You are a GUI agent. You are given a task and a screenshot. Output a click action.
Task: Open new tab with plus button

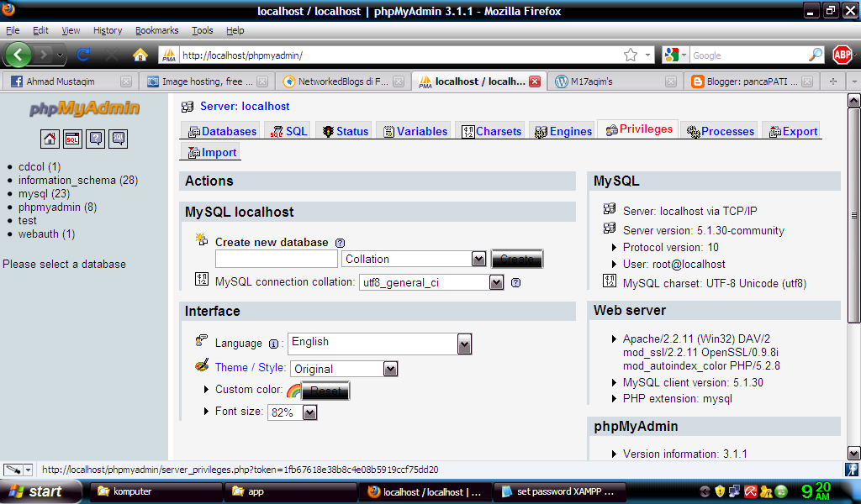point(833,81)
